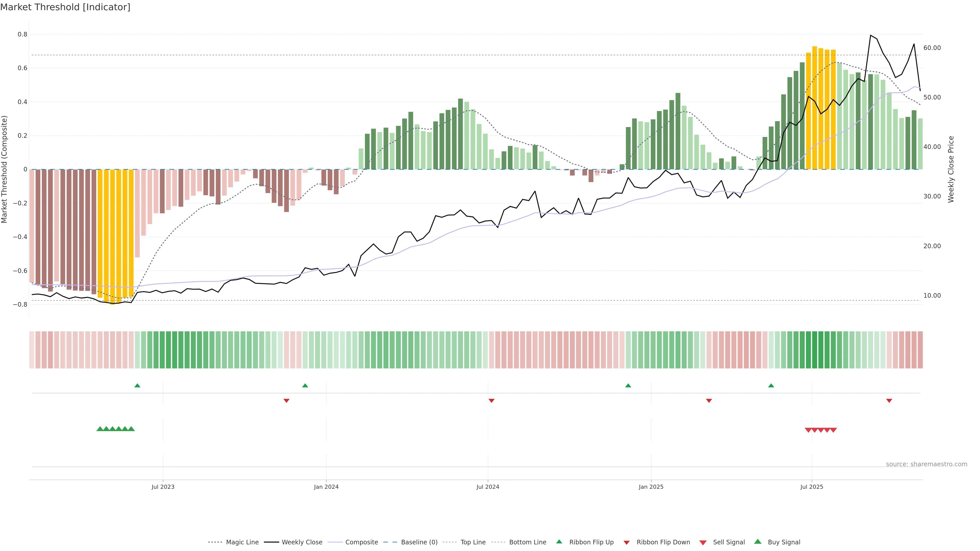Click the Jul 2023 x-axis label
The height and width of the screenshot is (551, 980).
[163, 487]
